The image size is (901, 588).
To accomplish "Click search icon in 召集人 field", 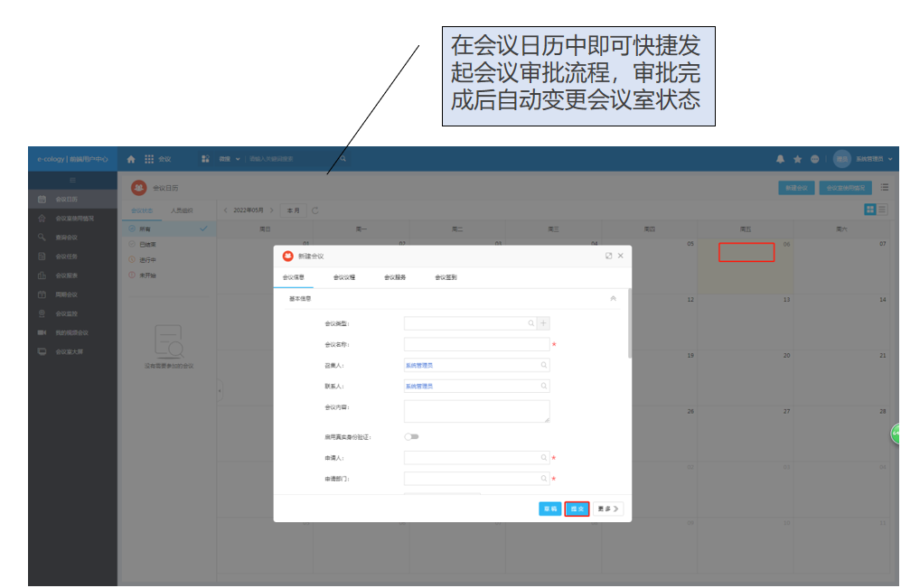I will tap(544, 365).
